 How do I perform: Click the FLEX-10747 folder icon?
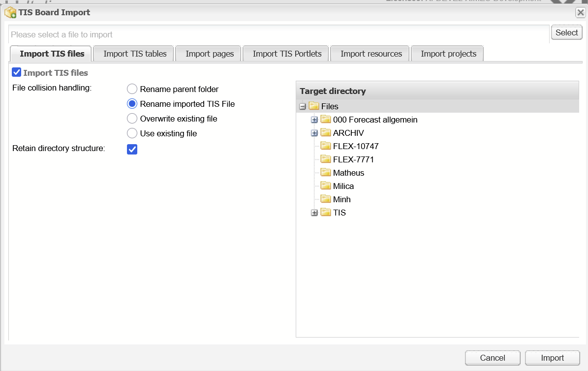tap(326, 146)
